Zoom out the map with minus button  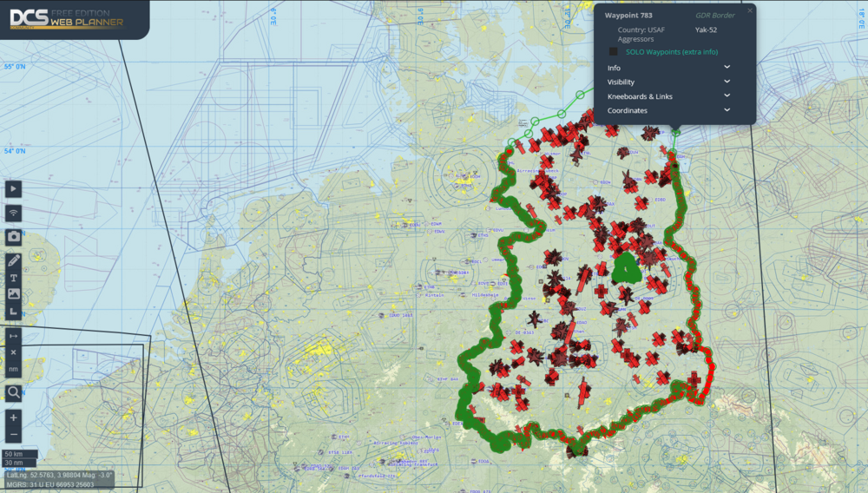click(x=14, y=434)
